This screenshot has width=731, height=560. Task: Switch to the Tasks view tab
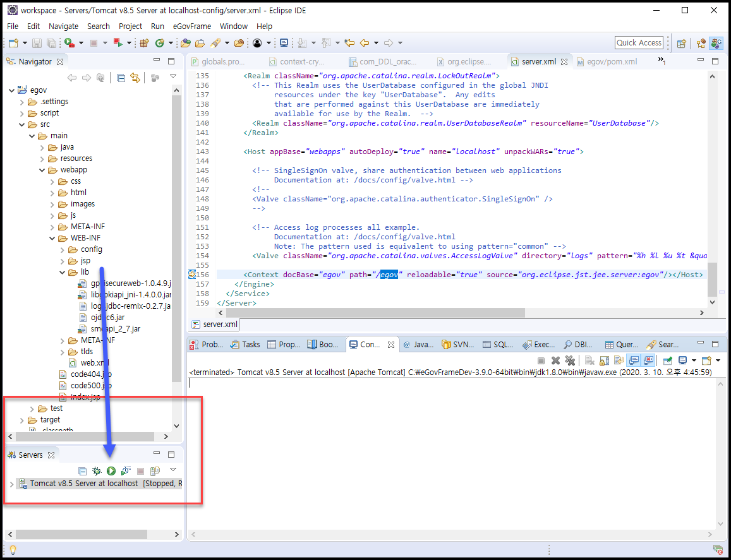click(x=245, y=345)
